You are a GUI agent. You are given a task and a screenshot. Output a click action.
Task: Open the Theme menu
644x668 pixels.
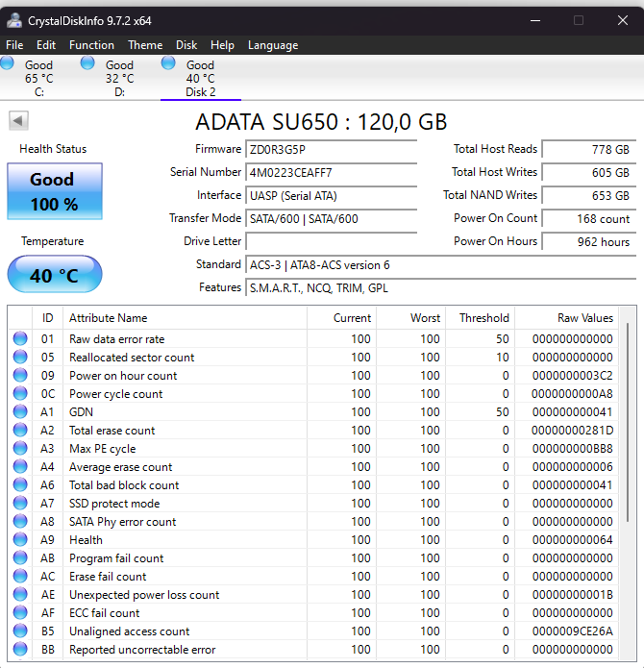coord(145,45)
